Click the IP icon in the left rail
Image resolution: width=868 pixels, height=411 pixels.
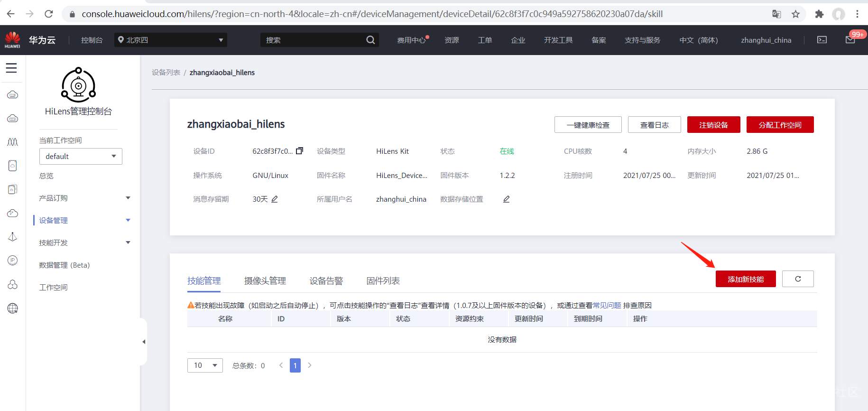pyautogui.click(x=13, y=260)
